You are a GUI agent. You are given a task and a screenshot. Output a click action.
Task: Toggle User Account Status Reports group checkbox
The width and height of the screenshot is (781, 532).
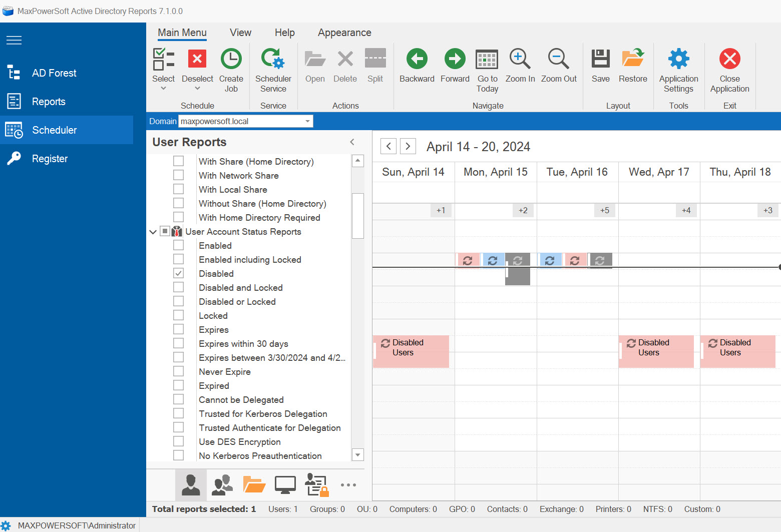coord(165,231)
